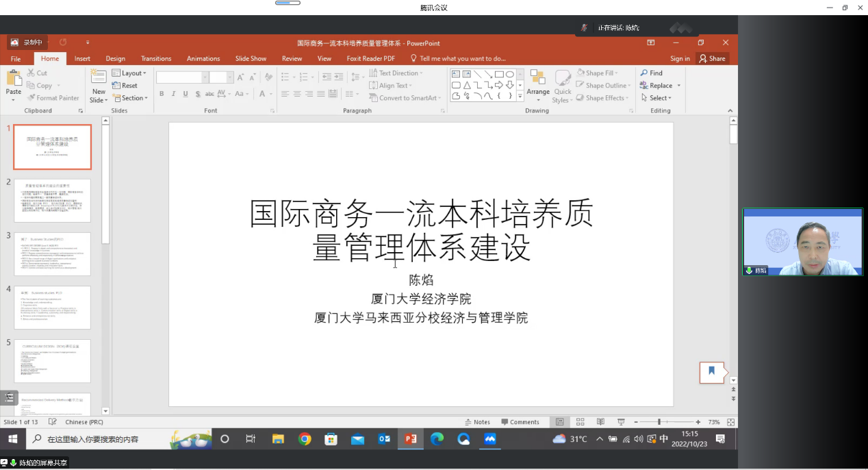Expand the Layout dropdown
The width and height of the screenshot is (868, 470).
click(x=129, y=73)
